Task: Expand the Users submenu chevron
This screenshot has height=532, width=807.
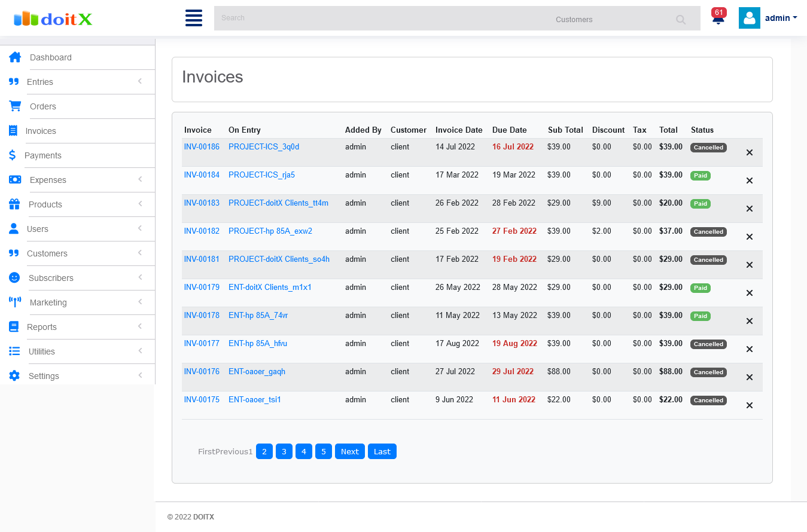Action: 140,228
